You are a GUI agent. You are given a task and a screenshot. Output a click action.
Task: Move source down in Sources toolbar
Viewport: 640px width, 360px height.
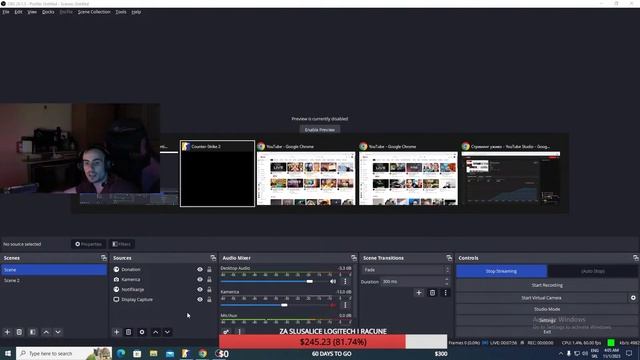click(x=167, y=332)
